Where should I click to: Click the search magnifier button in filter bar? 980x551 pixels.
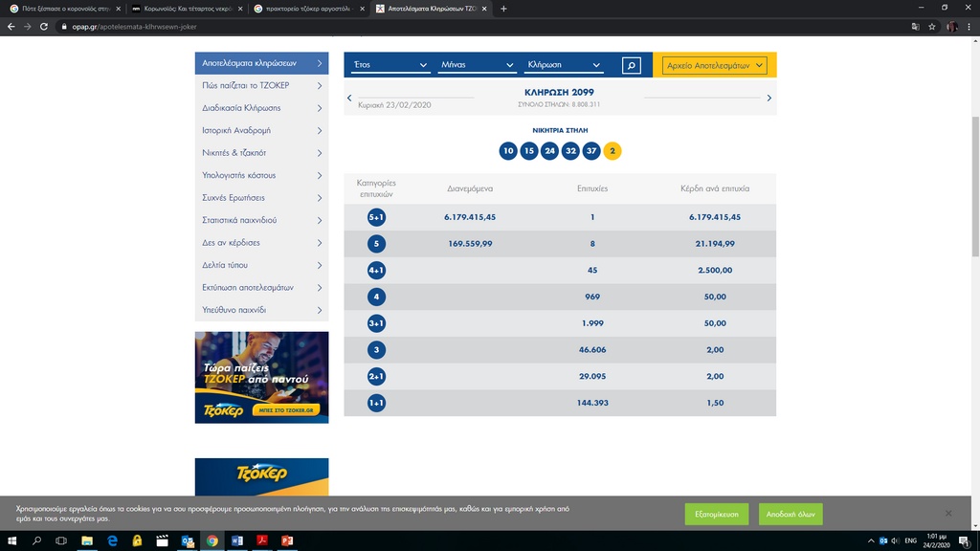[631, 65]
